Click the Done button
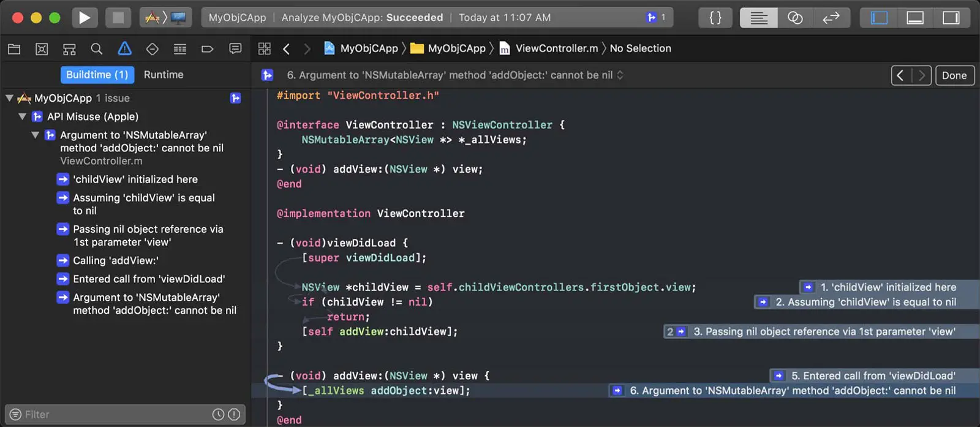The image size is (980, 427). point(954,75)
